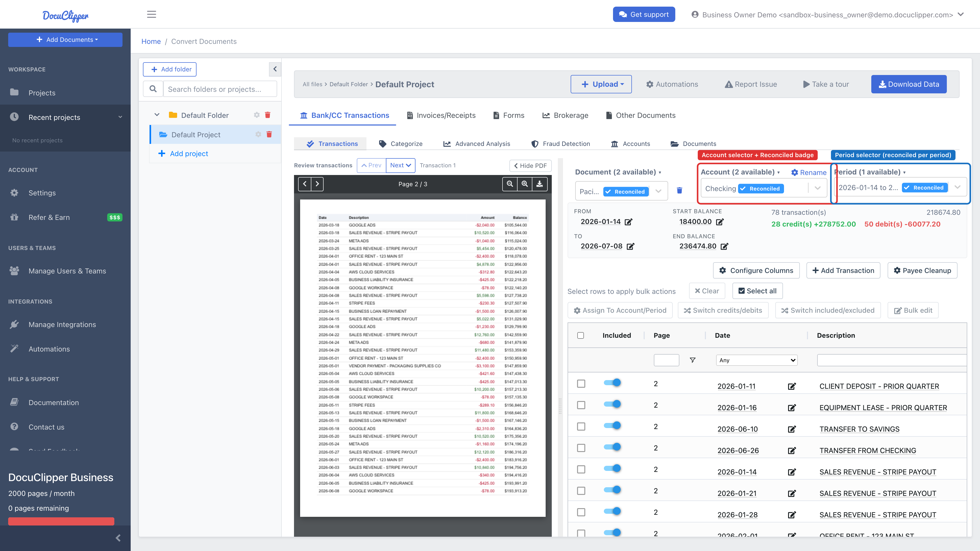The image size is (980, 551).
Task: Click the page column filter icon
Action: pos(693,360)
